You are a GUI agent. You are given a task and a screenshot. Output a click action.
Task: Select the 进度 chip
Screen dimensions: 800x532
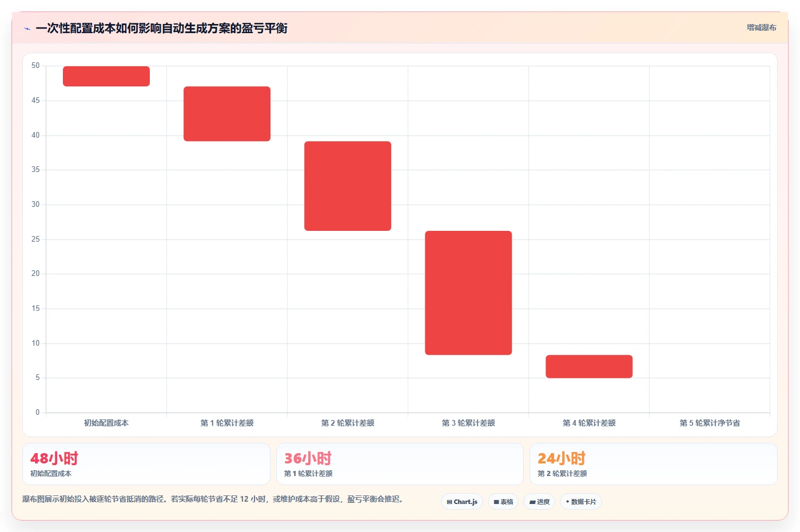pyautogui.click(x=539, y=502)
